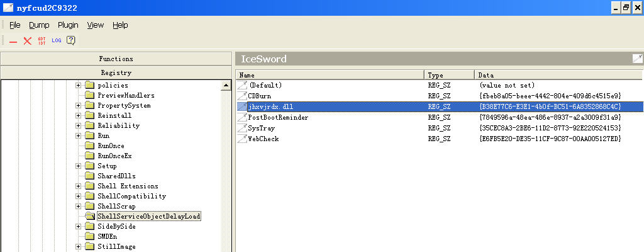
Task: Click the {B38E77C6-E3E1-4b0f-BC51-6A8352868C4C} data cell
Action: pos(550,106)
